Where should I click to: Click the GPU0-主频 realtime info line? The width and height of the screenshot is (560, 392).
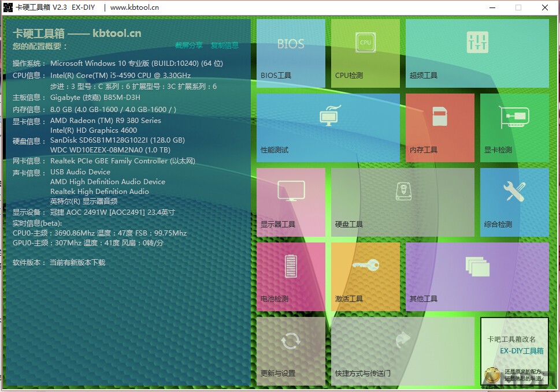point(88,243)
